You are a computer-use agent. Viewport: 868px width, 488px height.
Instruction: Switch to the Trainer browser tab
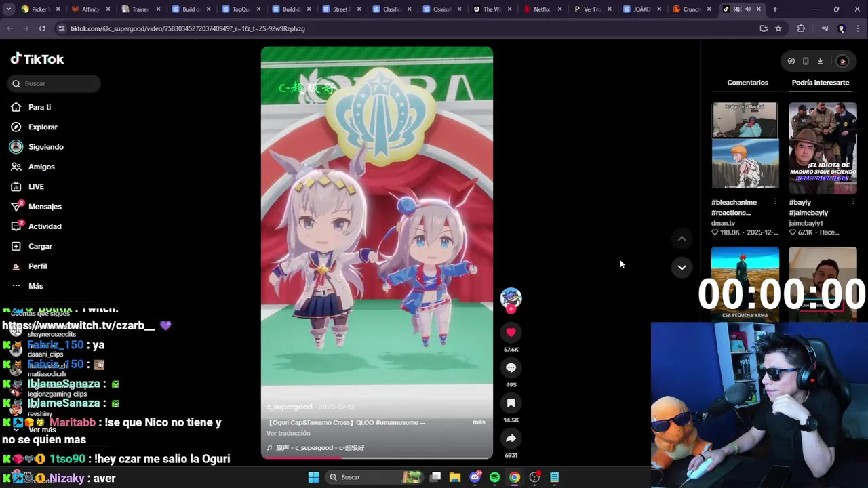point(140,9)
